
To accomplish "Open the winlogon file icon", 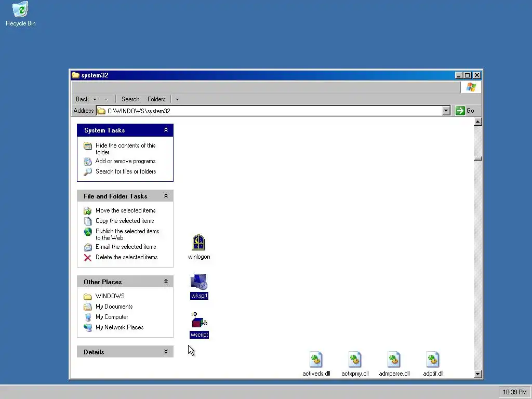I will pos(199,243).
